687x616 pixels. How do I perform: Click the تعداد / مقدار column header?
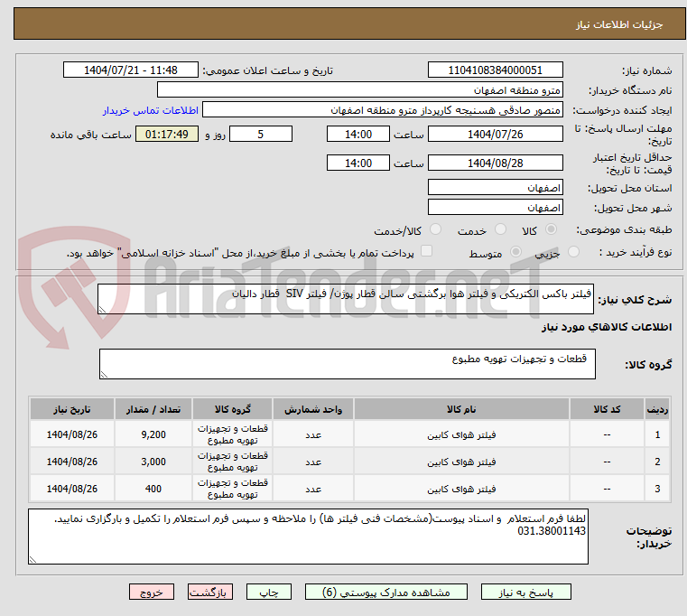tap(153, 409)
